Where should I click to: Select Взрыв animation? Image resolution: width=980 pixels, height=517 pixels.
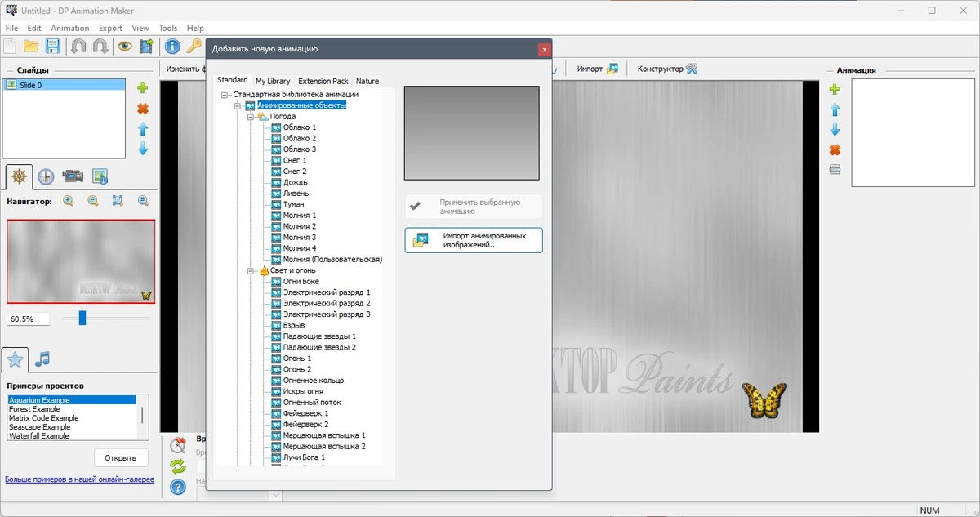point(294,325)
